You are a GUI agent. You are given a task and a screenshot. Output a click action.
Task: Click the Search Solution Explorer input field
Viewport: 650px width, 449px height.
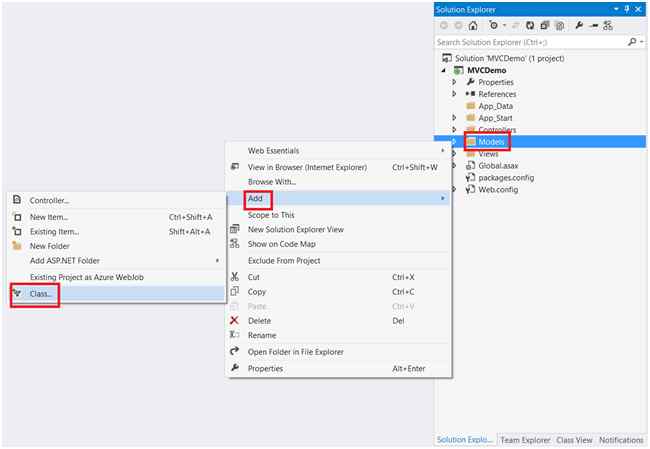(x=531, y=42)
